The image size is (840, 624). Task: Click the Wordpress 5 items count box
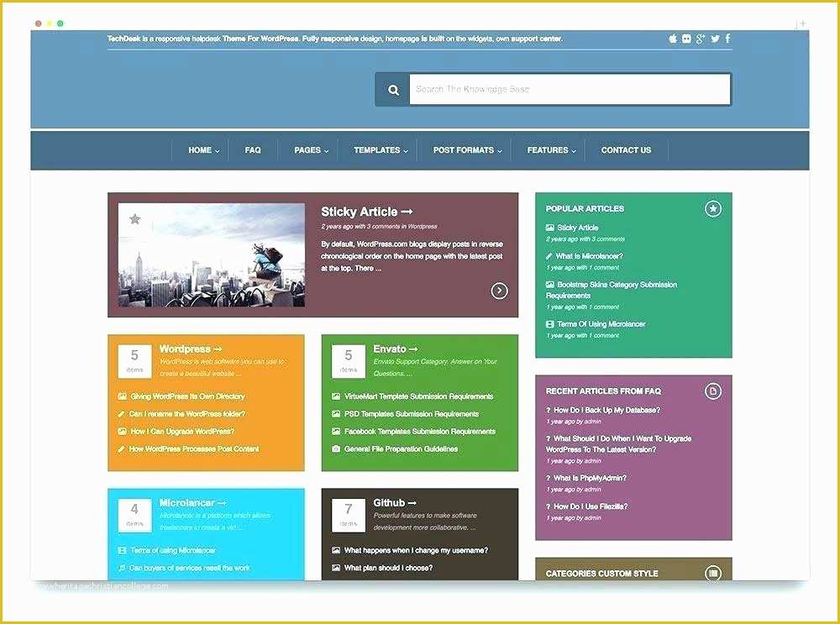tap(134, 361)
